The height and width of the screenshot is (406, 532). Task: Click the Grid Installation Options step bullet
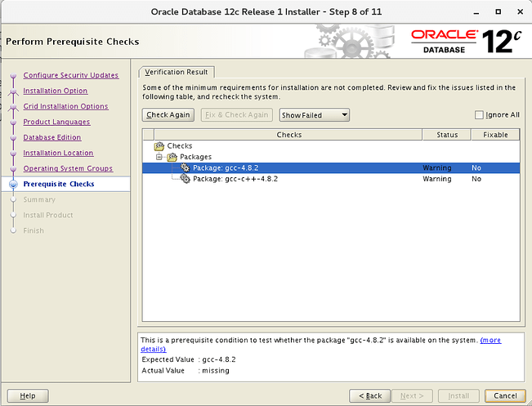[13, 106]
